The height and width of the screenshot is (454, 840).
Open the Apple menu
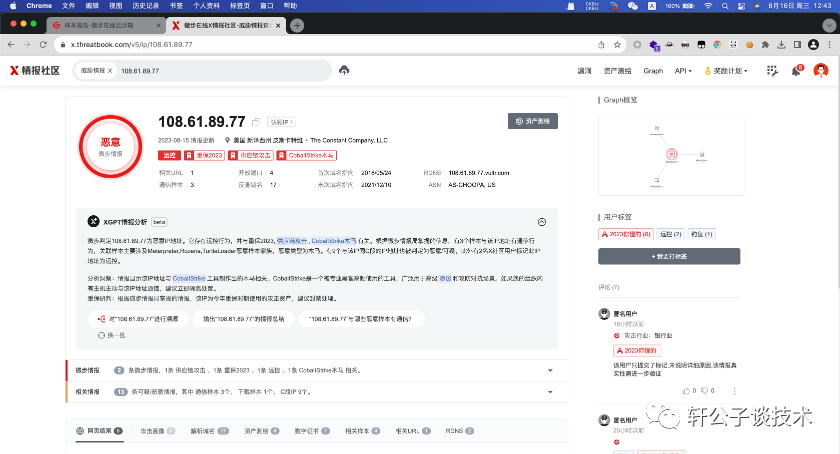(13, 6)
